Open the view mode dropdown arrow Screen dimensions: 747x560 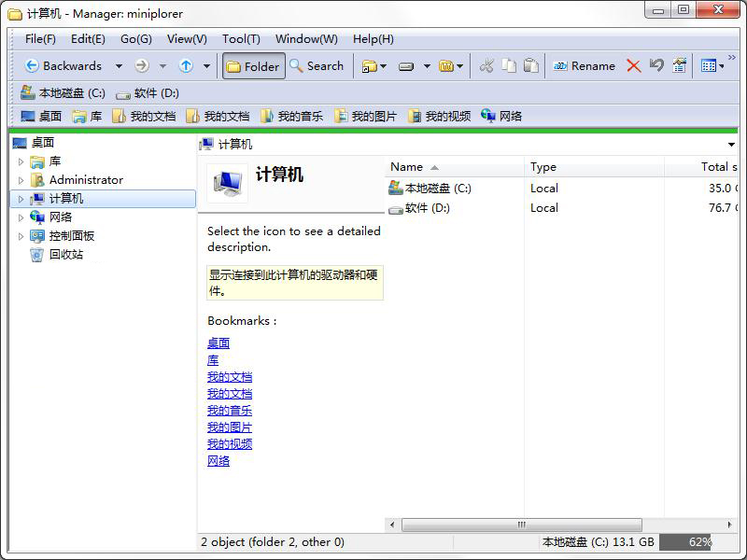point(721,66)
